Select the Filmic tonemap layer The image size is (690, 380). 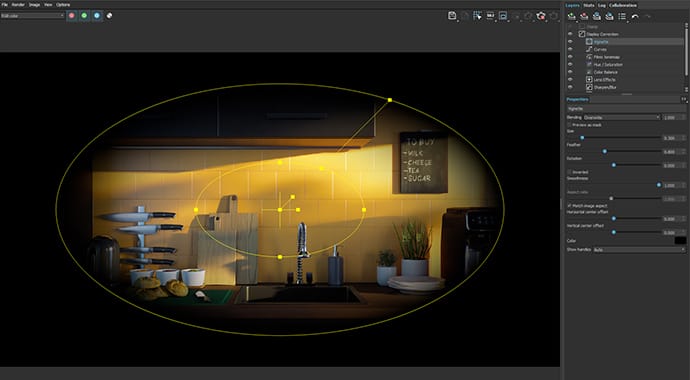pos(606,57)
